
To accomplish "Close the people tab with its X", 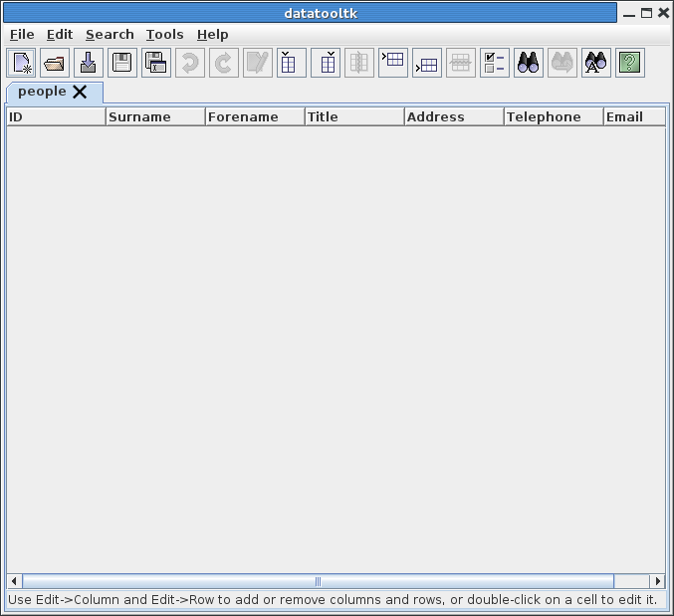I will pos(80,92).
